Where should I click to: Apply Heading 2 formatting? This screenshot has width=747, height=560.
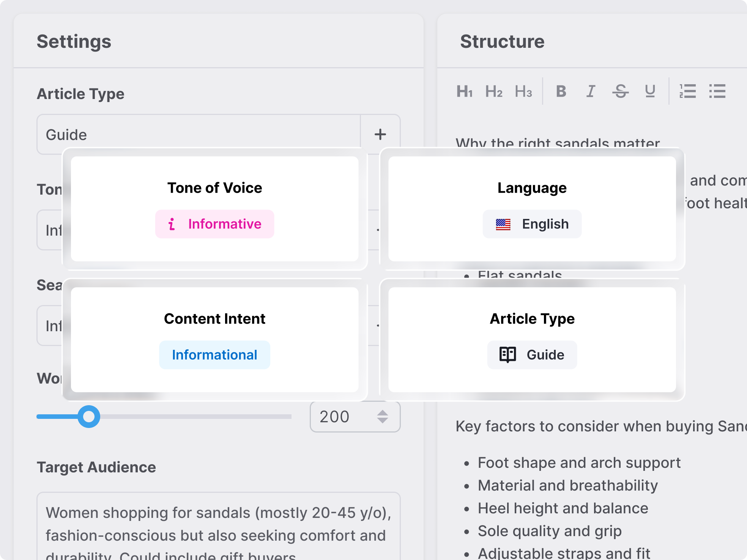494,91
